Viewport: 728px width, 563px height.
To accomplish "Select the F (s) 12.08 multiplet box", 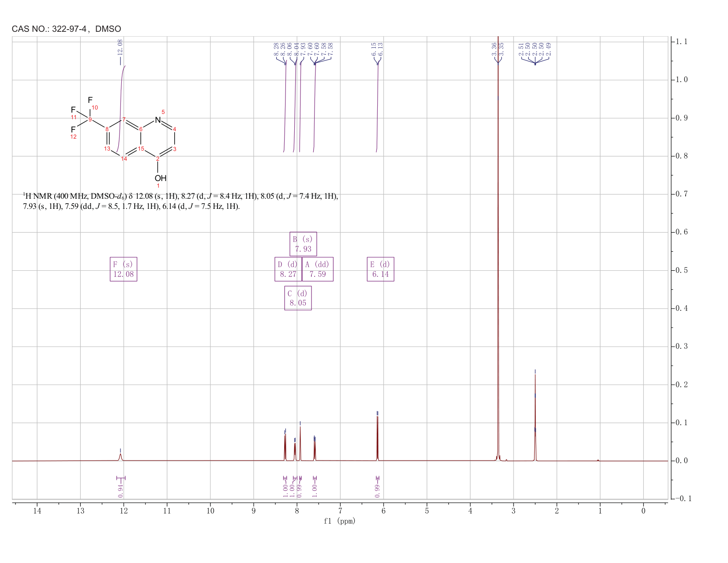I will pos(124,269).
